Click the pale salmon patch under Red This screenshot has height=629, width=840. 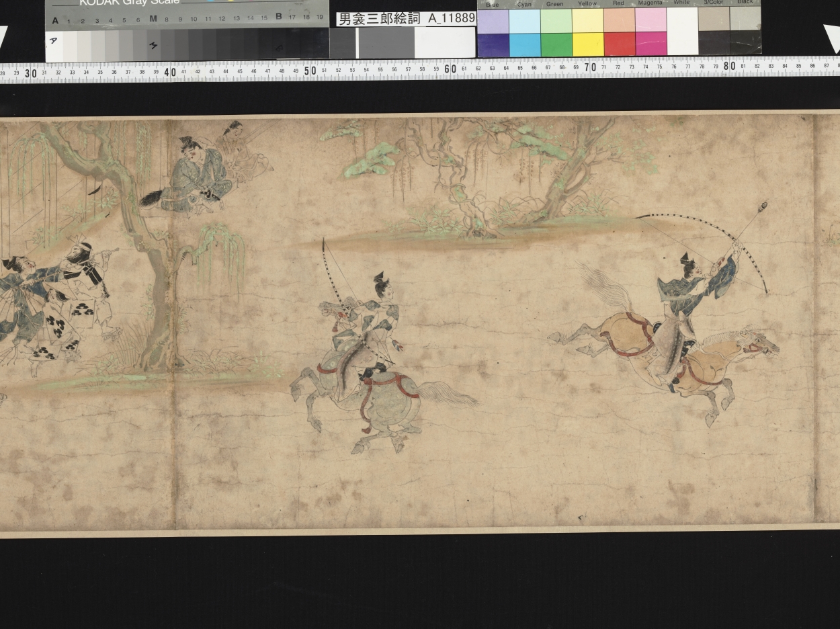tap(619, 21)
